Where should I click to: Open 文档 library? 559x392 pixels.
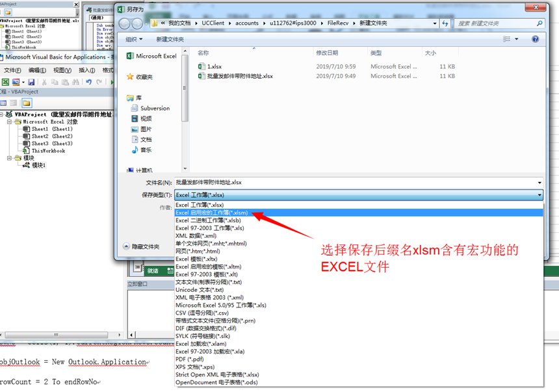click(142, 140)
